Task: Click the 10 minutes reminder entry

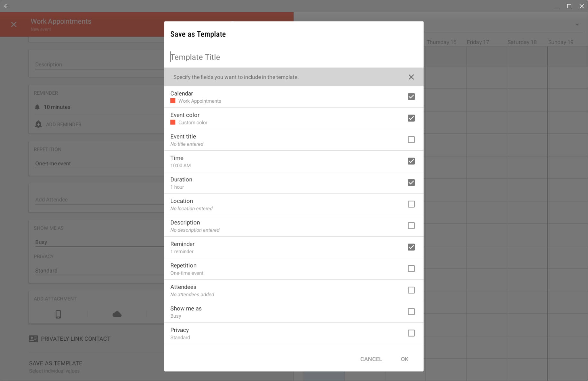Action: click(x=57, y=107)
